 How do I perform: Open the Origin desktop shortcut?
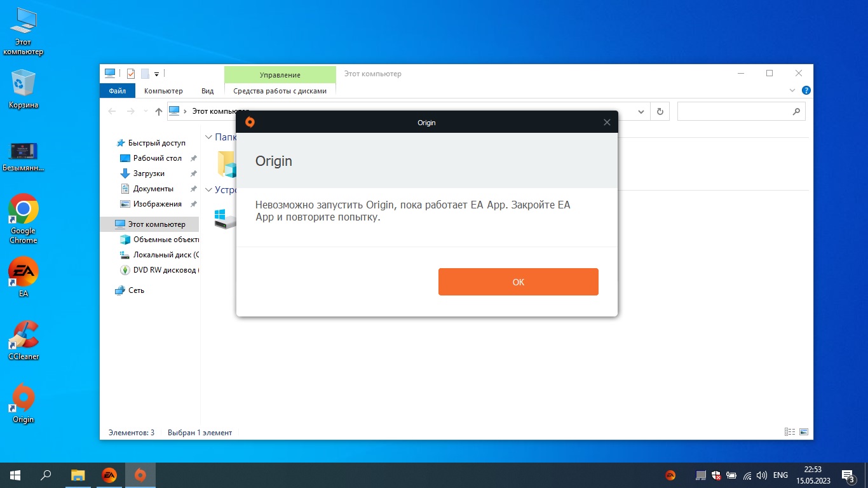click(24, 403)
